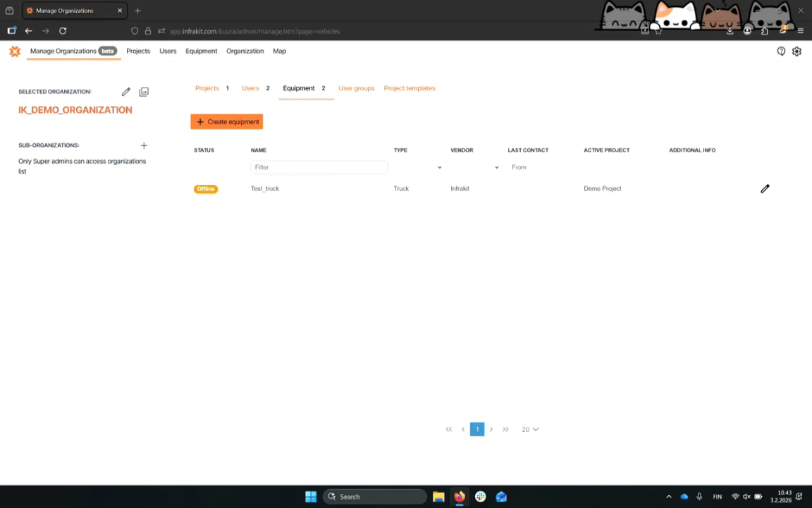Open organization image gallery icon
This screenshot has height=508, width=812.
tap(144, 92)
